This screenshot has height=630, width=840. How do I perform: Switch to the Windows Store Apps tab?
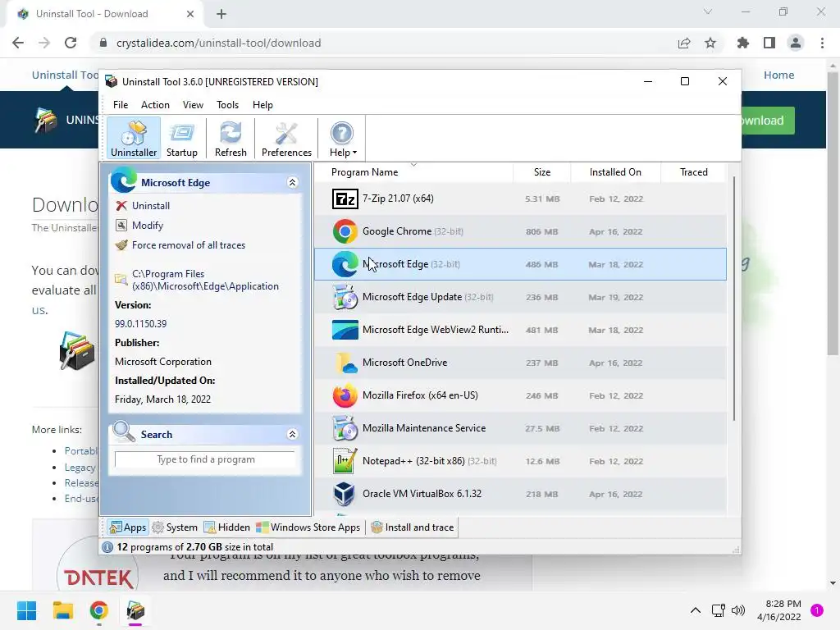[308, 527]
